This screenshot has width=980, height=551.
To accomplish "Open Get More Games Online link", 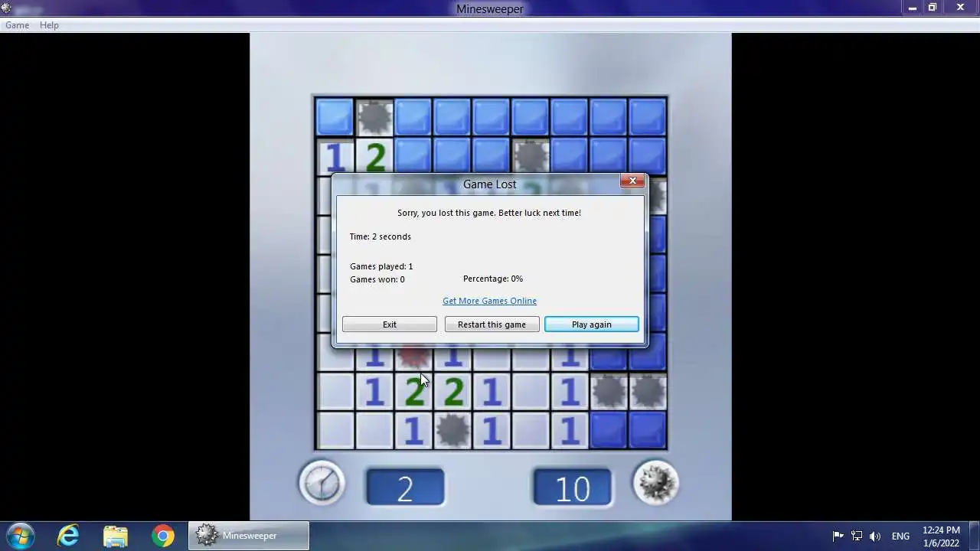I will tap(489, 301).
